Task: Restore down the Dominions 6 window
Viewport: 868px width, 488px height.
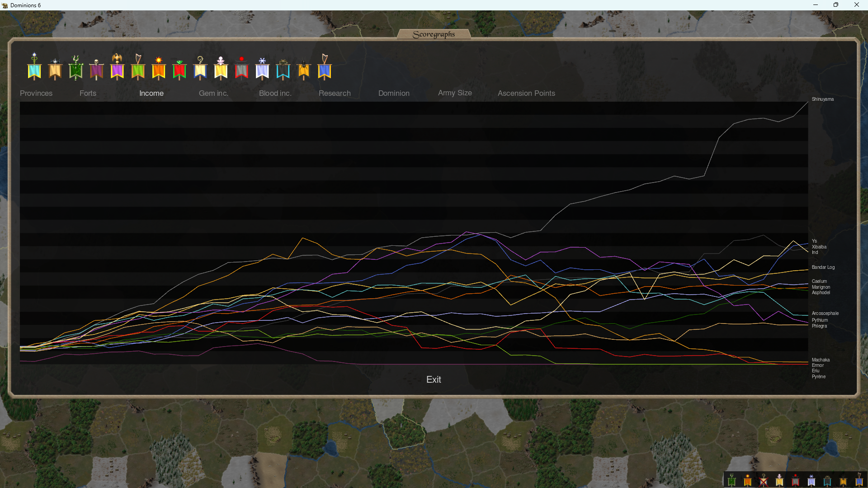Action: tap(836, 5)
